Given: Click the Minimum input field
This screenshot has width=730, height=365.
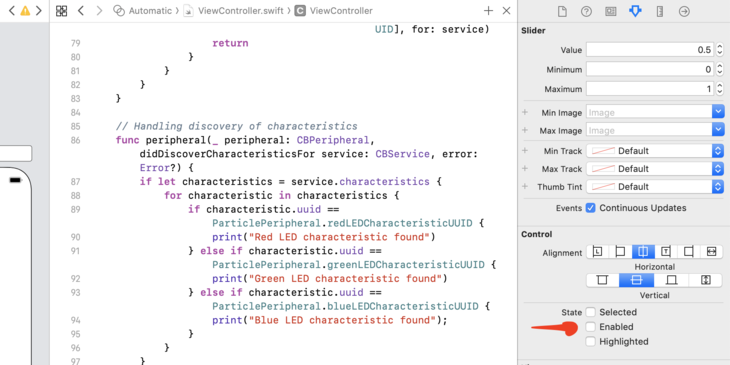Looking at the screenshot, I should [650, 69].
